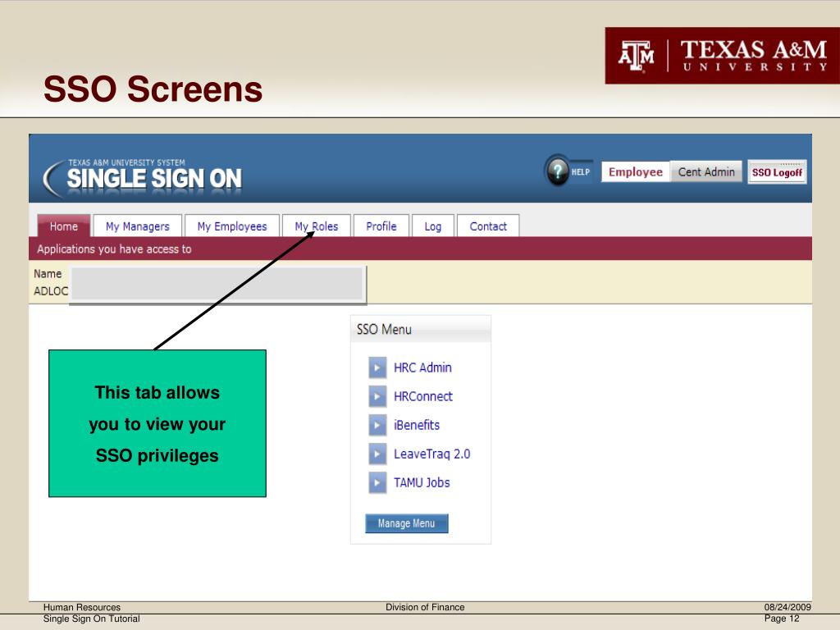This screenshot has width=840, height=630.
Task: Click the arrow icon beside iBenefits
Action: tap(377, 426)
